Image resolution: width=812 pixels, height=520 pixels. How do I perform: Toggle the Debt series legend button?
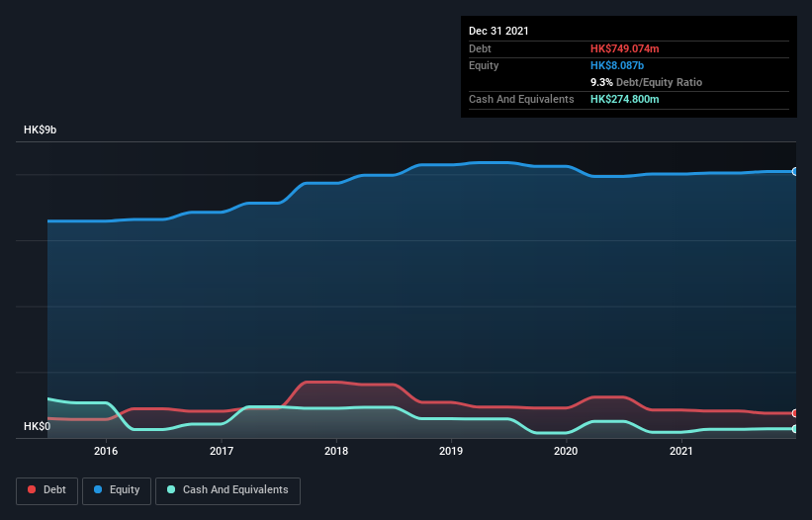point(46,490)
